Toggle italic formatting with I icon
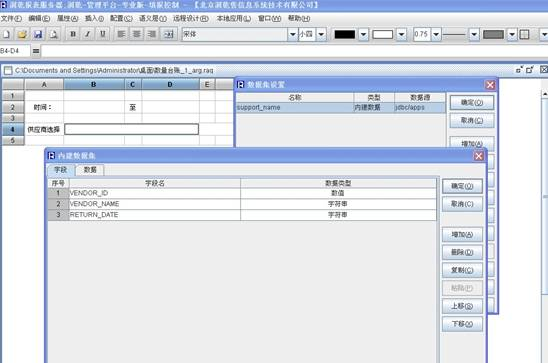This screenshot has width=548, height=363. click(x=88, y=34)
